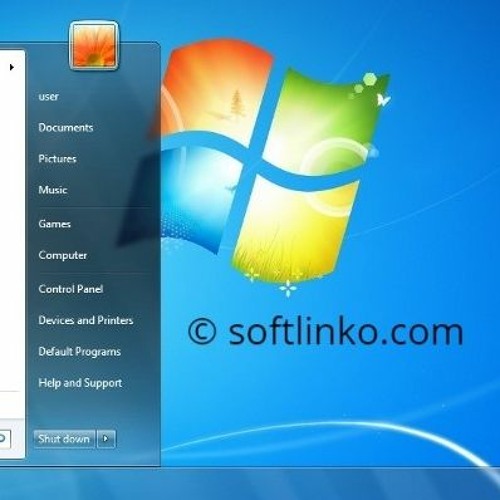The height and width of the screenshot is (500, 500).
Task: Click an empty area of the taskbar
Action: tap(300, 483)
